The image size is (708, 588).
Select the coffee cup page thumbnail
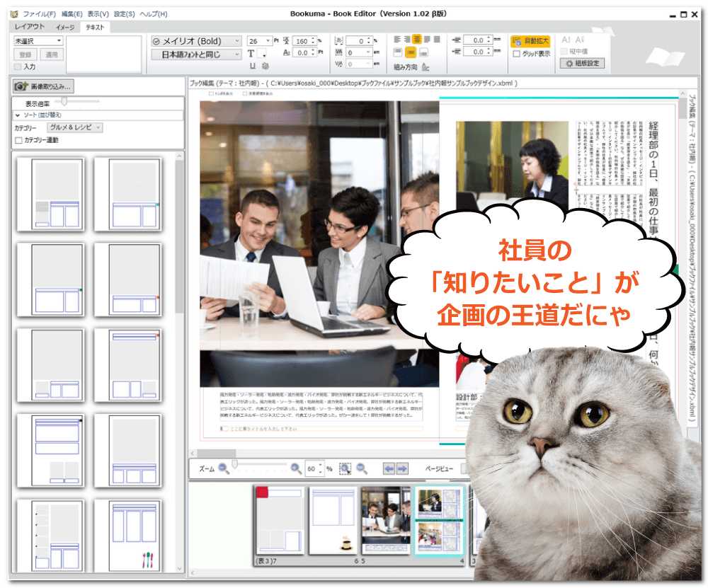pos(333,520)
